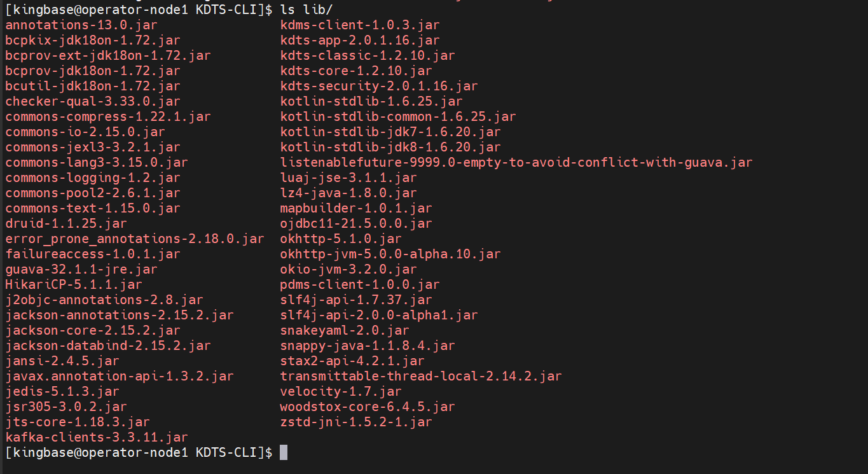Click the terminal cursor block at the prompt

(x=284, y=452)
